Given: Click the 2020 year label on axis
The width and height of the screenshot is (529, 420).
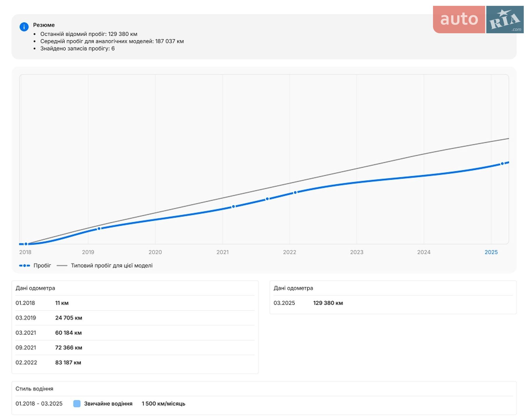Looking at the screenshot, I should pyautogui.click(x=155, y=252).
